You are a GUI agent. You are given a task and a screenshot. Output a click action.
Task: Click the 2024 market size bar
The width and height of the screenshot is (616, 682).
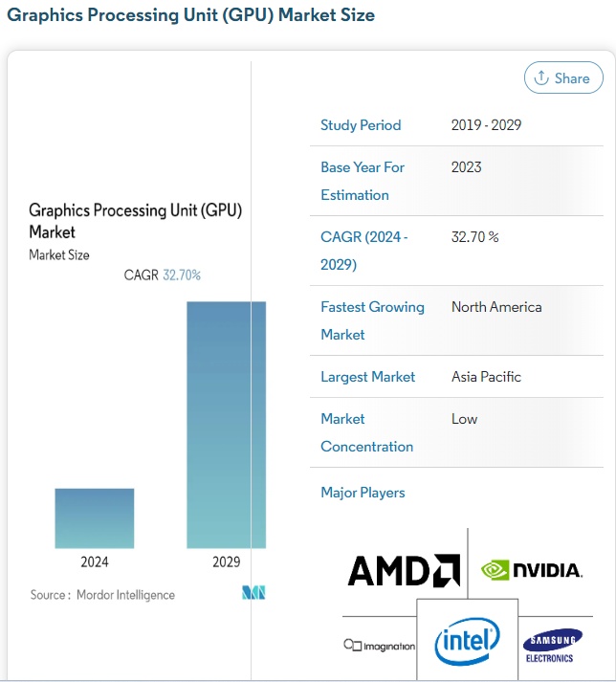click(x=95, y=517)
